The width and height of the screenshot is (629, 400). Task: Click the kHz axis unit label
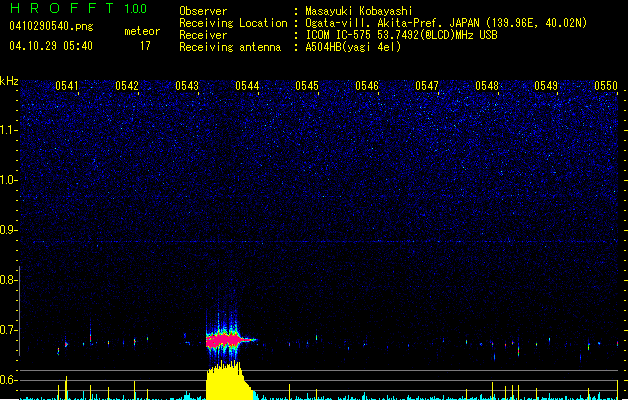(x=9, y=81)
